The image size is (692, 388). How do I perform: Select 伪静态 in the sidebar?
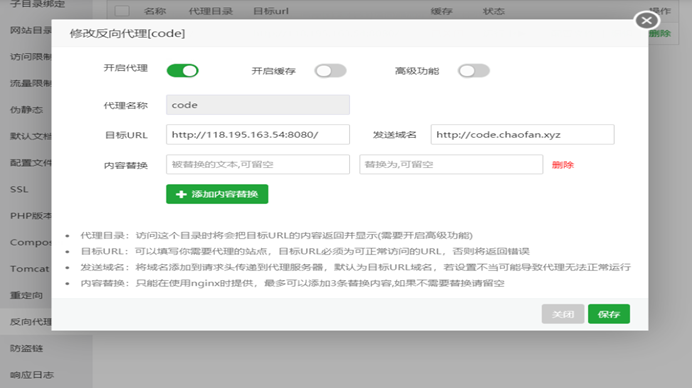coord(26,110)
